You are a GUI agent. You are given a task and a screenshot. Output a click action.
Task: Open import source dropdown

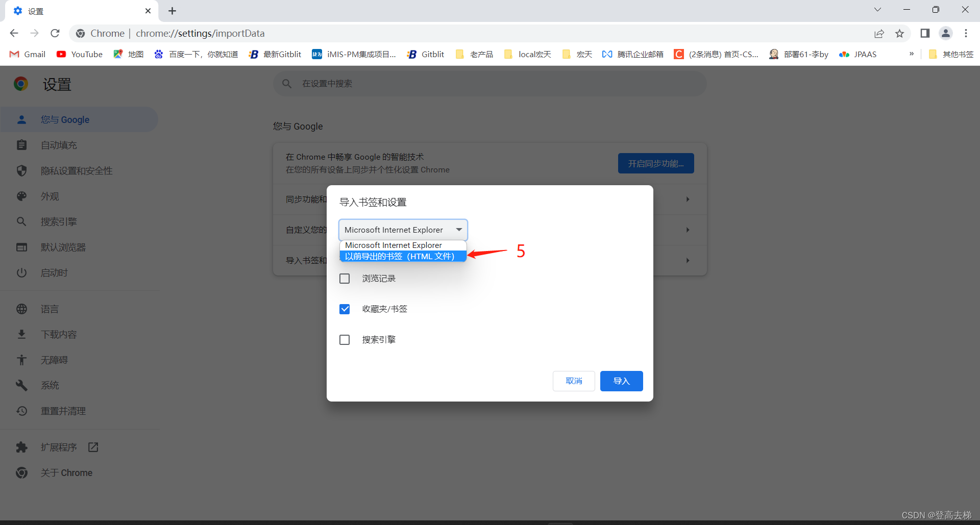pos(403,230)
